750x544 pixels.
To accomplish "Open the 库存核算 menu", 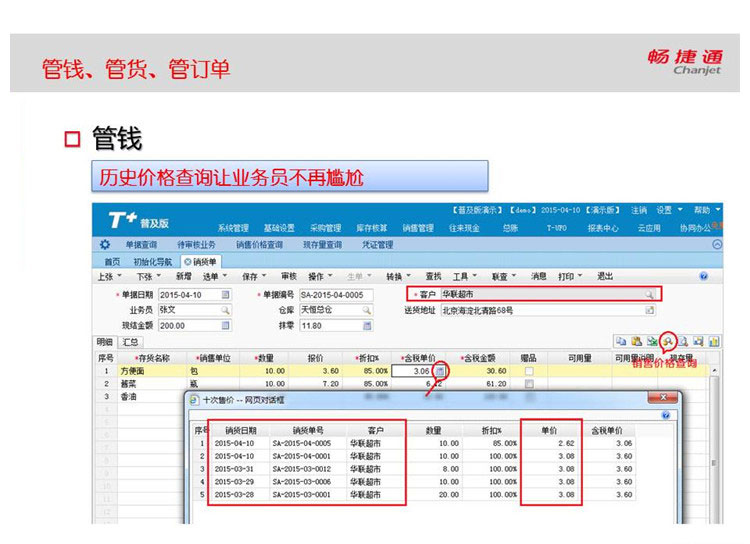I will pyautogui.click(x=372, y=228).
